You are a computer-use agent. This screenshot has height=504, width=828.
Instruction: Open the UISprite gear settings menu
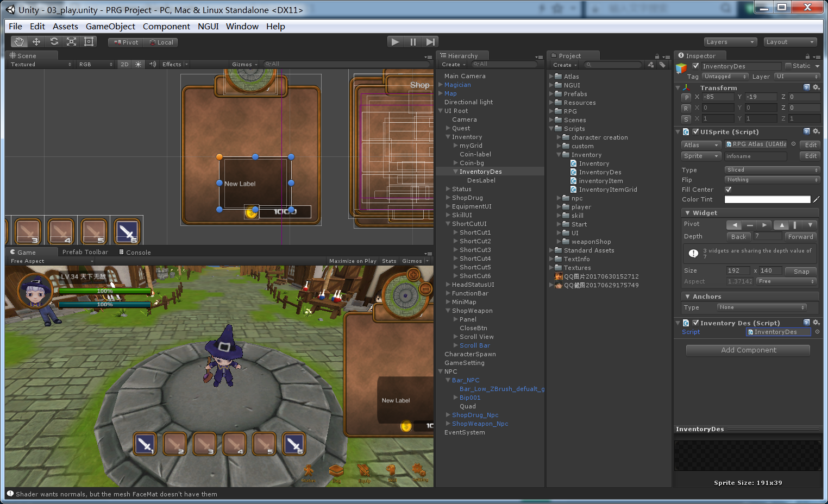(x=816, y=131)
